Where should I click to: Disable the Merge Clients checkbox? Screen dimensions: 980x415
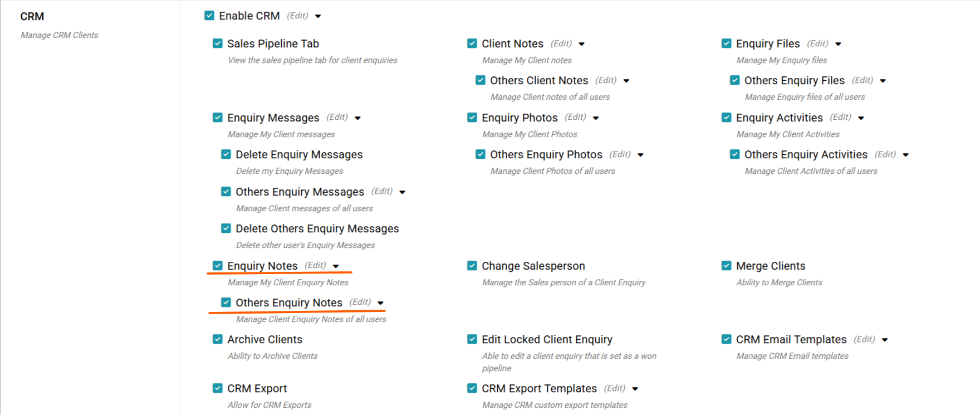pyautogui.click(x=727, y=266)
